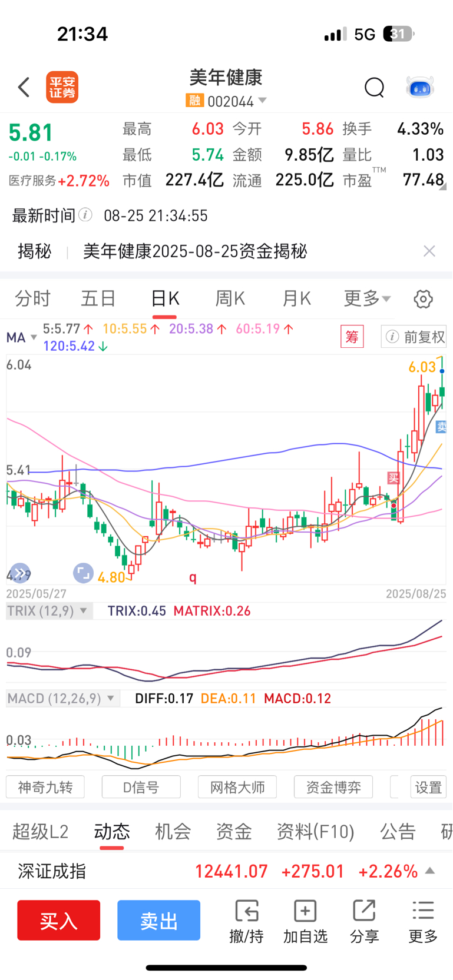Tap the fast-forward double arrow chart icon
453x980 pixels.
point(20,572)
